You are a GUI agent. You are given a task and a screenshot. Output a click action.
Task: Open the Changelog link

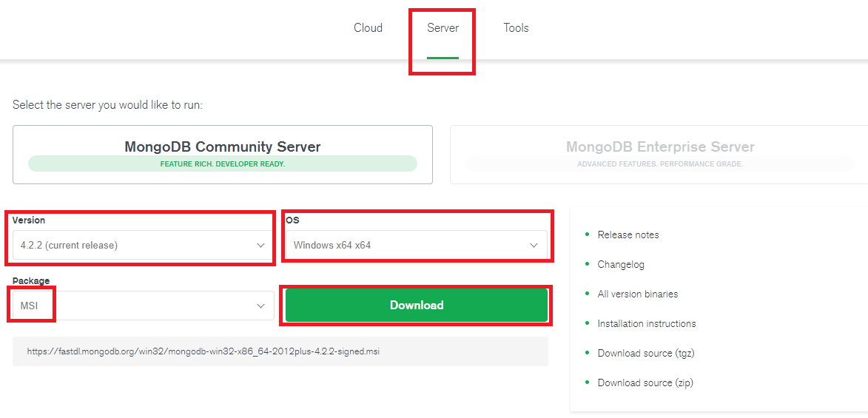tap(621, 265)
